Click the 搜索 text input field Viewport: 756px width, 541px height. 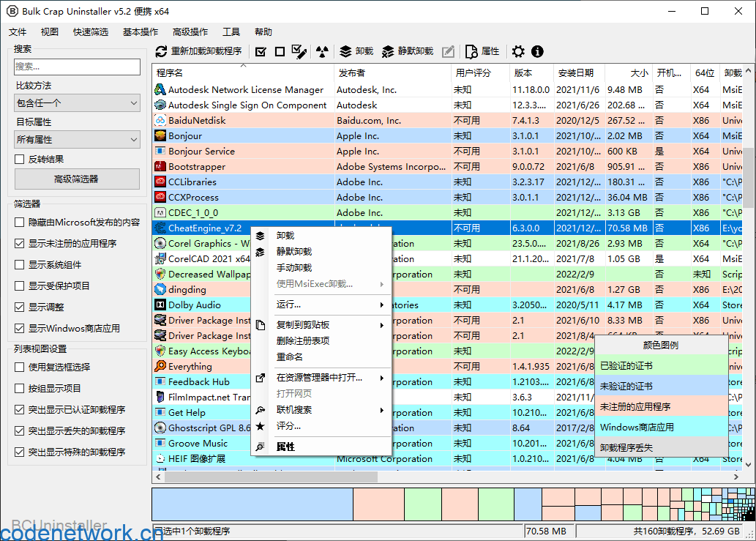pyautogui.click(x=77, y=67)
